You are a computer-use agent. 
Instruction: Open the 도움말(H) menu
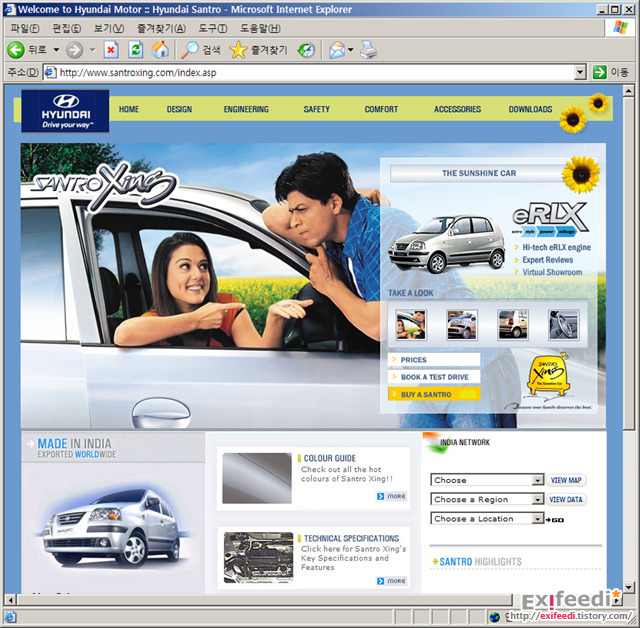click(x=260, y=28)
